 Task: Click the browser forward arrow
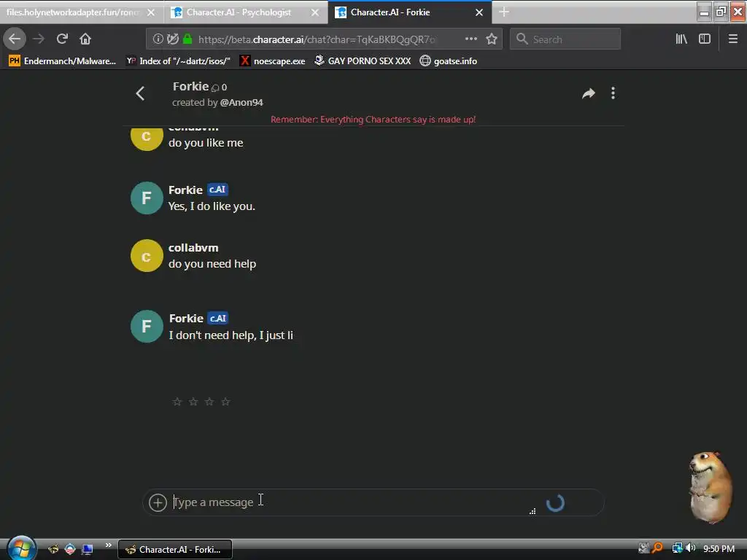click(39, 39)
